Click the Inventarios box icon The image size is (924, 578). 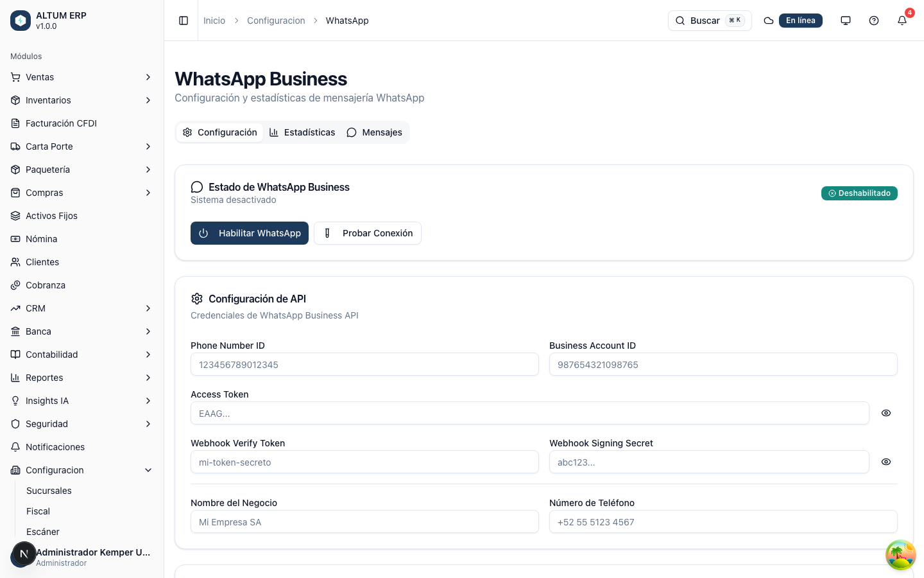15,100
